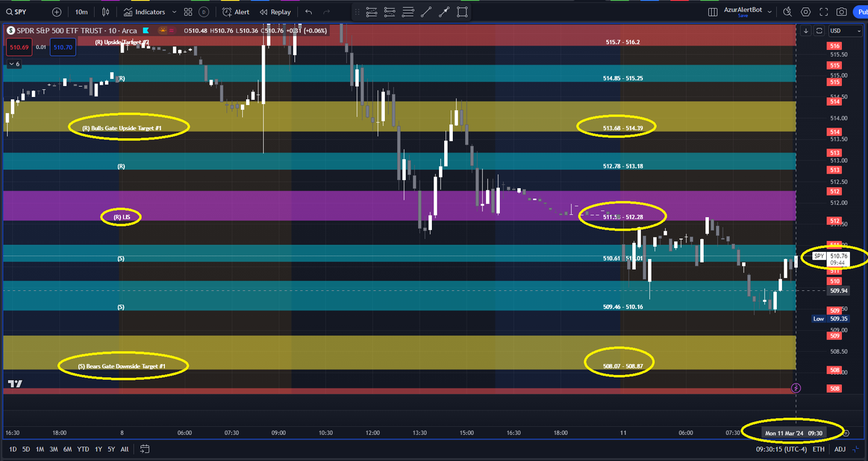868x461 pixels.
Task: Enter fullscreen mode
Action: [824, 12]
